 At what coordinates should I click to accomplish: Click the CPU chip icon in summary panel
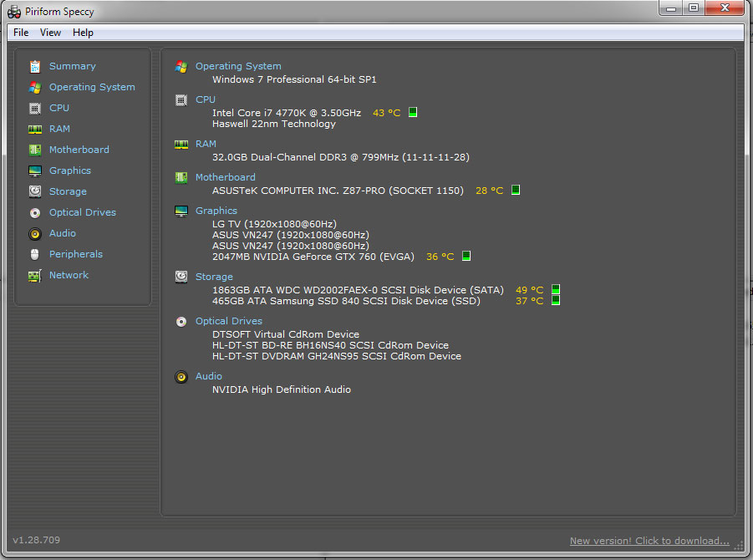(x=181, y=100)
